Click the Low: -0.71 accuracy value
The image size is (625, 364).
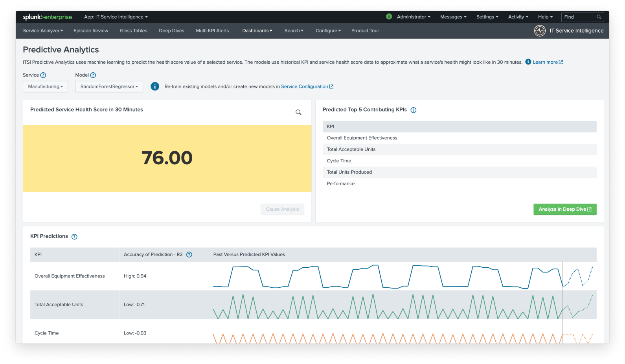[134, 305]
